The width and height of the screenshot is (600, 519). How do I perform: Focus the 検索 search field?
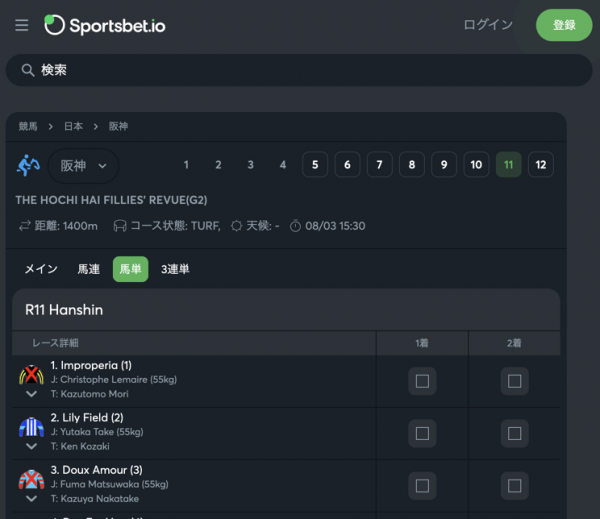(x=300, y=70)
